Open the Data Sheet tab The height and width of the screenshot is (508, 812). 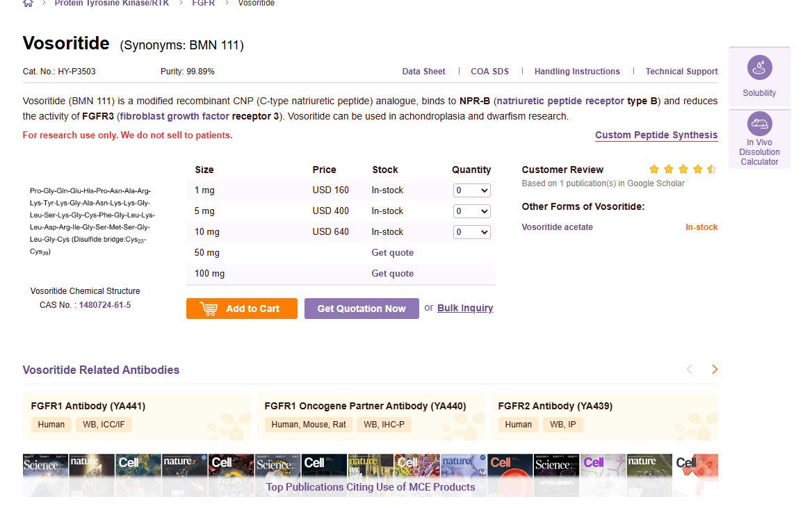(x=423, y=72)
